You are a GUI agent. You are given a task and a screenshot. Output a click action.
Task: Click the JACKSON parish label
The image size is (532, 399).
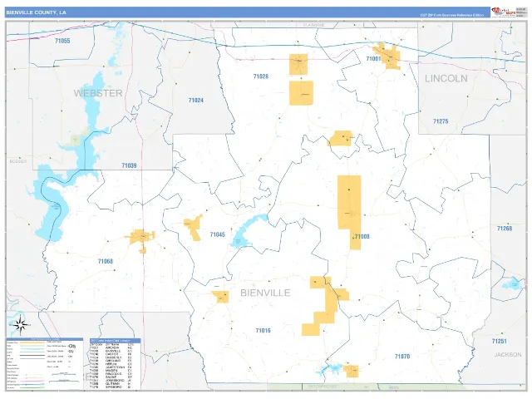pyautogui.click(x=508, y=355)
